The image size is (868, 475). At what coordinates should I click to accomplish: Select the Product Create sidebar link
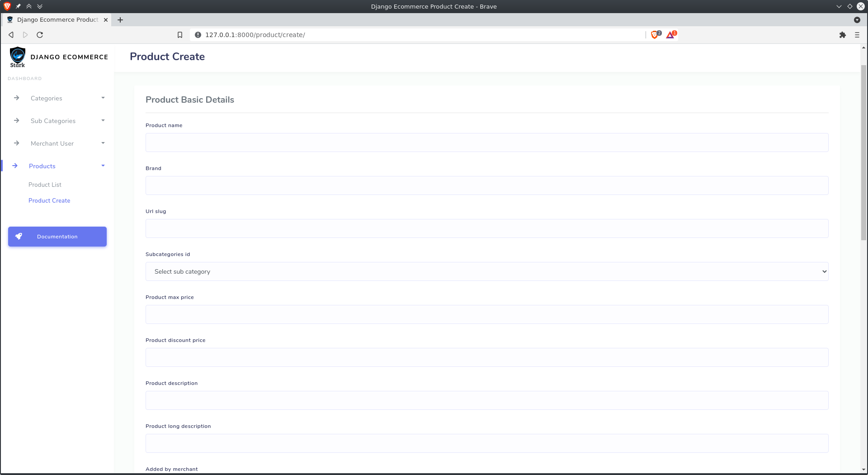coord(49,200)
